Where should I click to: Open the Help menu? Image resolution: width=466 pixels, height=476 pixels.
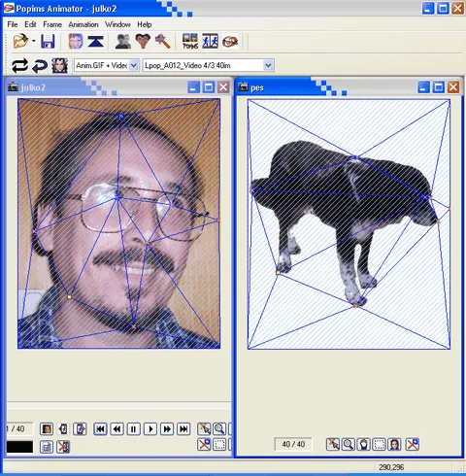point(145,24)
